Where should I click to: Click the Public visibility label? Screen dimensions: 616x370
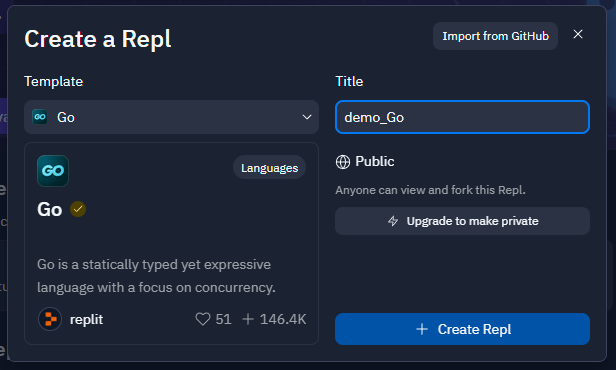point(375,161)
